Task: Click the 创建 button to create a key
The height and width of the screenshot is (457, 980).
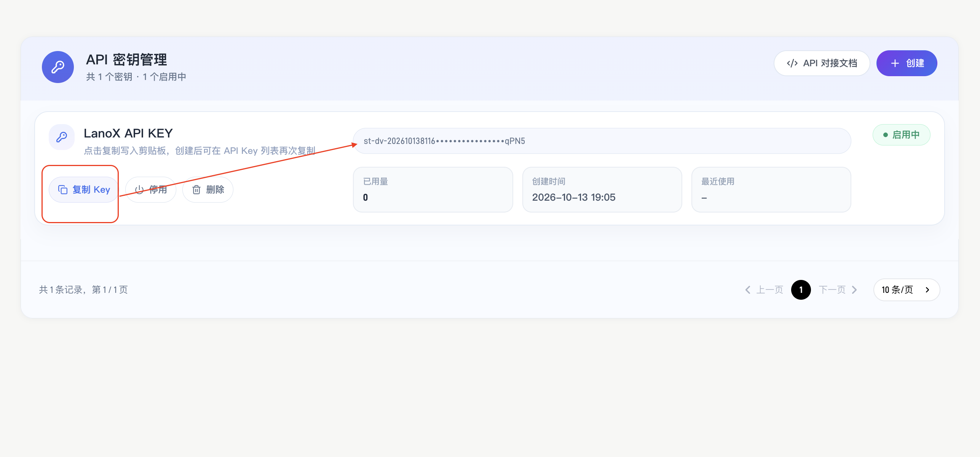Action: click(907, 63)
